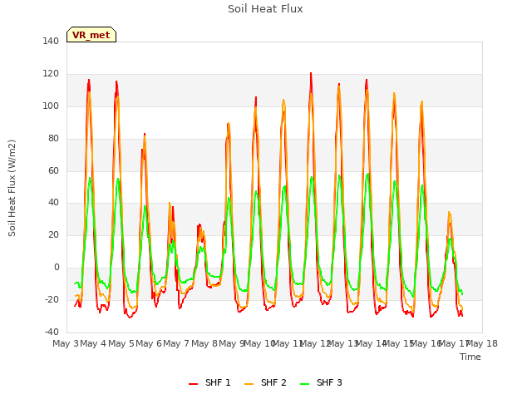The width and height of the screenshot is (532, 399).
Task: Click the May 3 x-axis label
Action: 66,343
